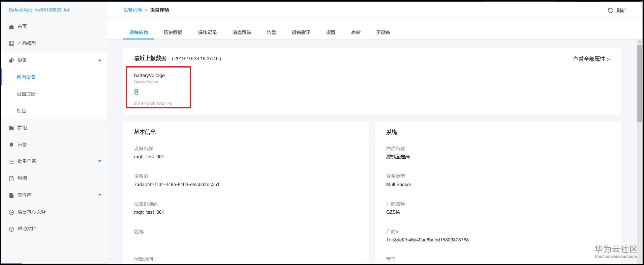Open 首页 in the sidebar
The image size is (644, 265).
pyautogui.click(x=22, y=26)
